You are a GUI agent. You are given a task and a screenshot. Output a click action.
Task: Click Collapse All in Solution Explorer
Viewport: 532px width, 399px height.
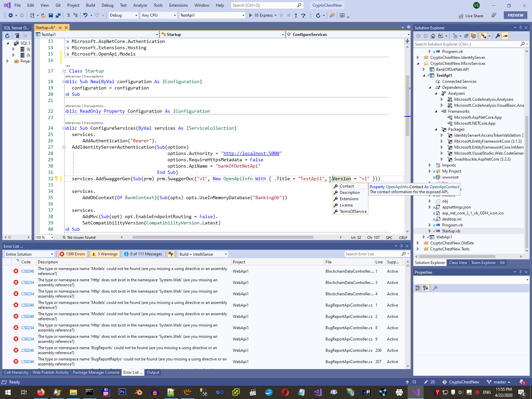point(466,36)
